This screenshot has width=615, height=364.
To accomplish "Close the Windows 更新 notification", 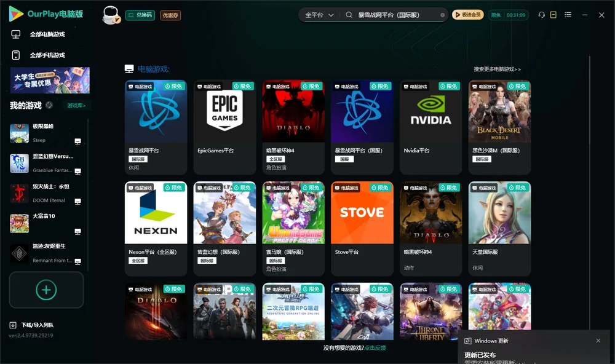I will coord(598,341).
